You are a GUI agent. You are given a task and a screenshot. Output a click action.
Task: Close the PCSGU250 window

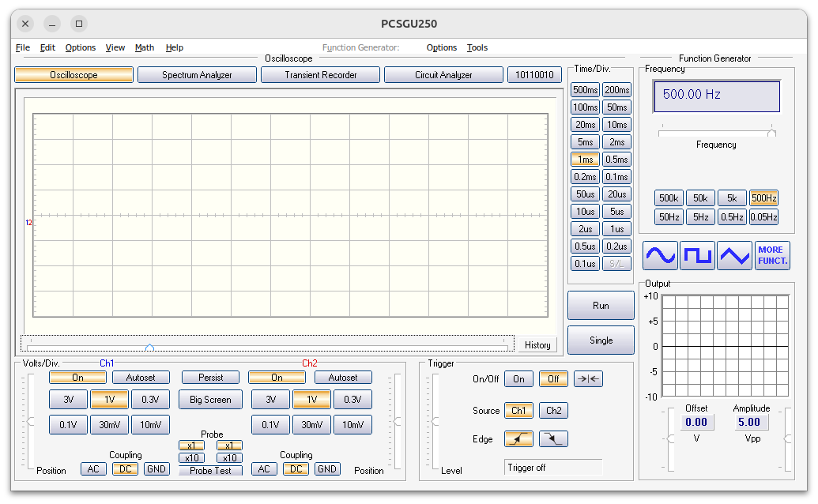click(25, 24)
